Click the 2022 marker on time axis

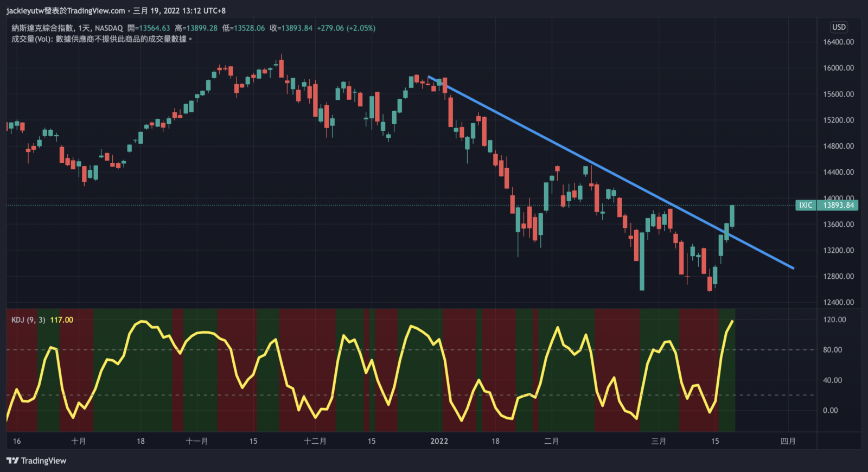click(439, 441)
